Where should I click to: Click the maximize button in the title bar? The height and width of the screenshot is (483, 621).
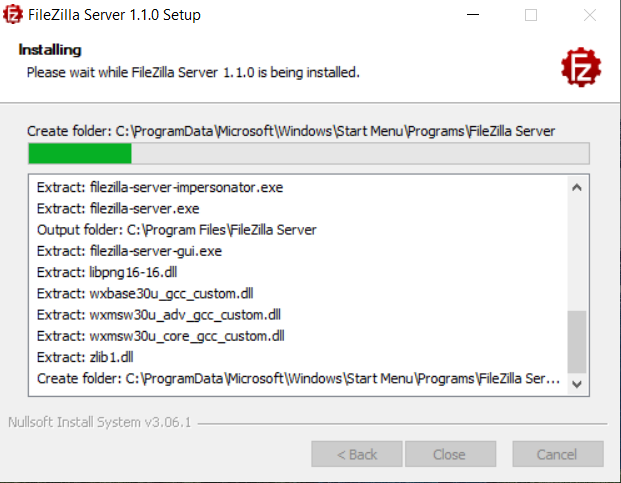click(531, 15)
